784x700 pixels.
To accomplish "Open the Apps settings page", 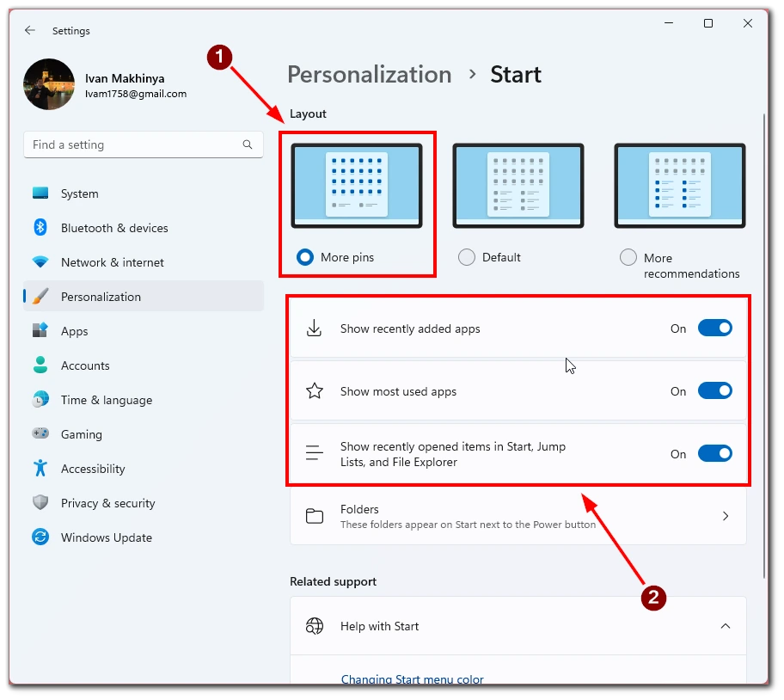I will tap(144, 331).
